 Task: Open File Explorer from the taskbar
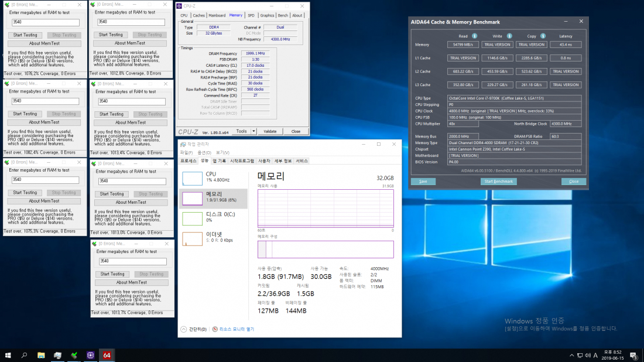click(x=41, y=355)
